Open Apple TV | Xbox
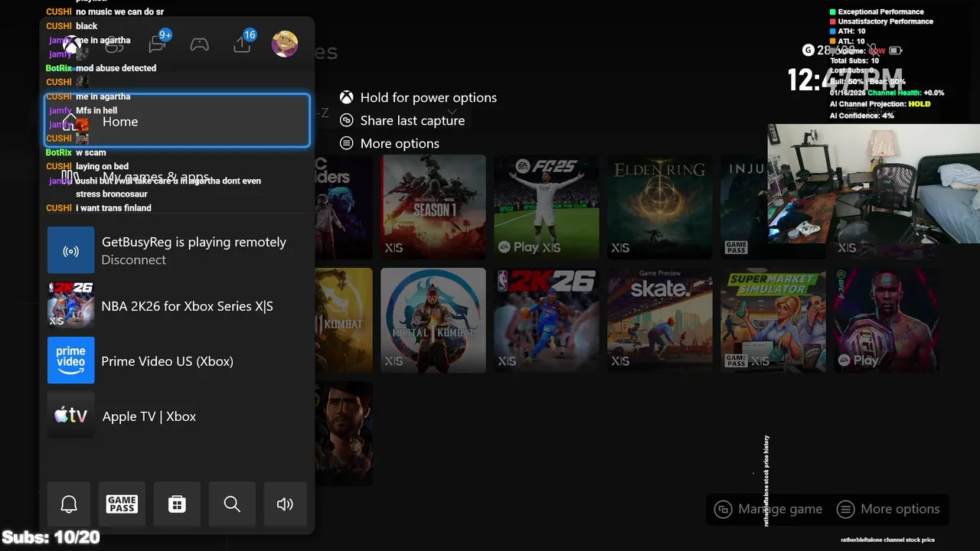The image size is (980, 551). [177, 416]
